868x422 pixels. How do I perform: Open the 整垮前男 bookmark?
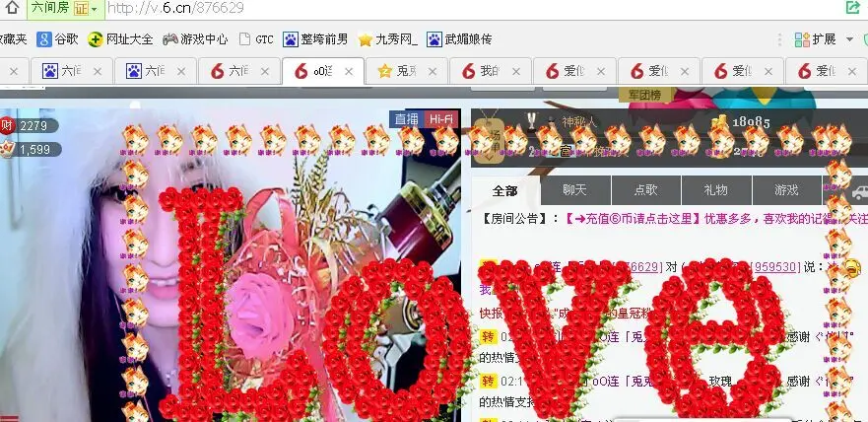coord(315,39)
